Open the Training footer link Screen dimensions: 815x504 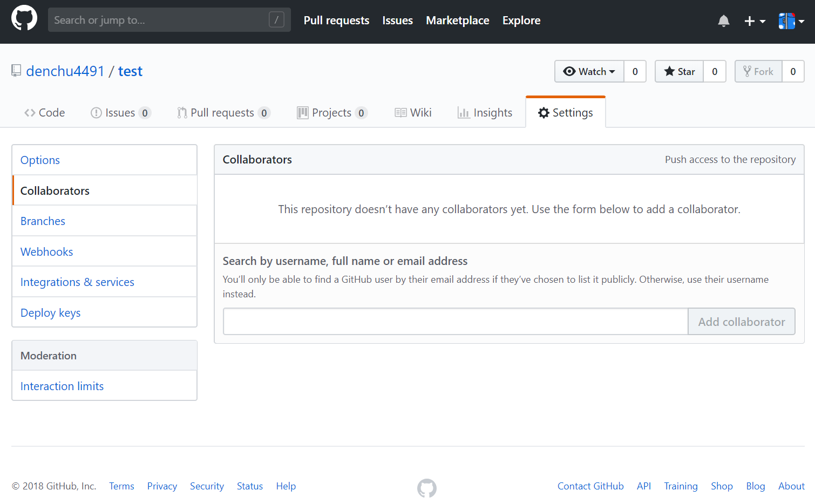681,486
